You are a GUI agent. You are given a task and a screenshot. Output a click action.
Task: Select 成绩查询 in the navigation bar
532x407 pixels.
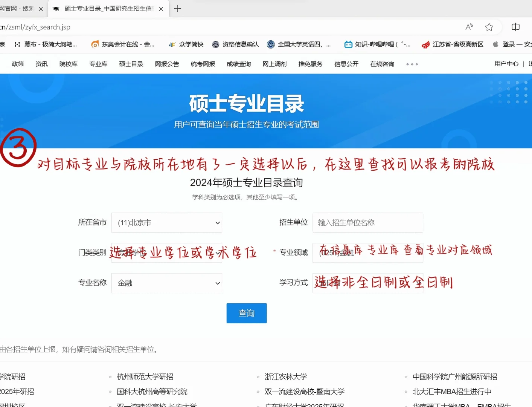tap(238, 64)
